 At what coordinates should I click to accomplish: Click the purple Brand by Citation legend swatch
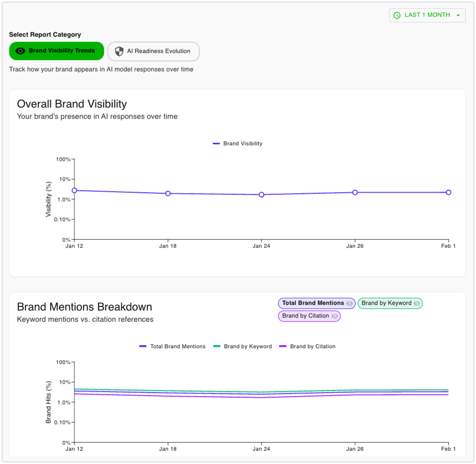coord(283,346)
